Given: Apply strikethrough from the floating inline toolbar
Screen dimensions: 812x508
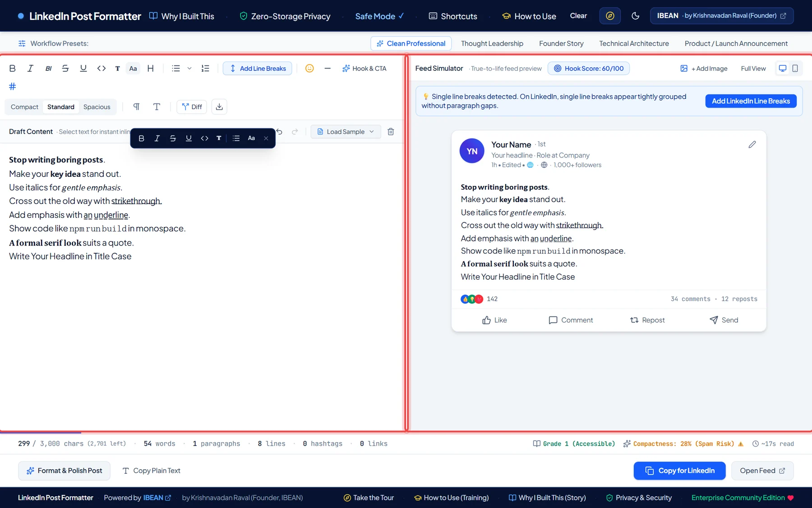Looking at the screenshot, I should coord(173,139).
